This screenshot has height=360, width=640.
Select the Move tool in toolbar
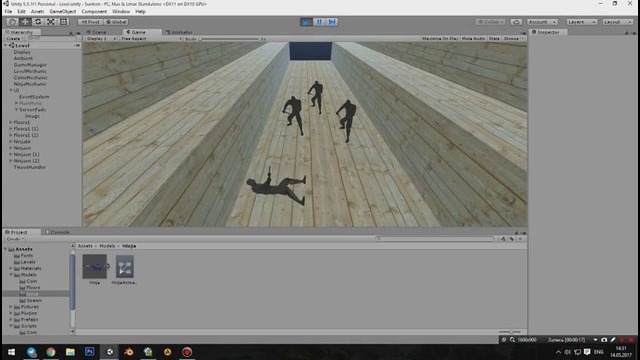[25, 22]
